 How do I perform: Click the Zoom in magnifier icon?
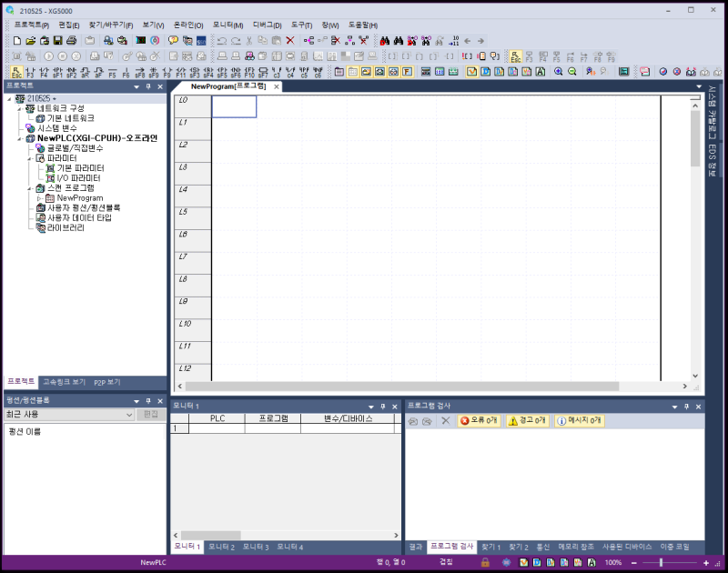point(558,71)
